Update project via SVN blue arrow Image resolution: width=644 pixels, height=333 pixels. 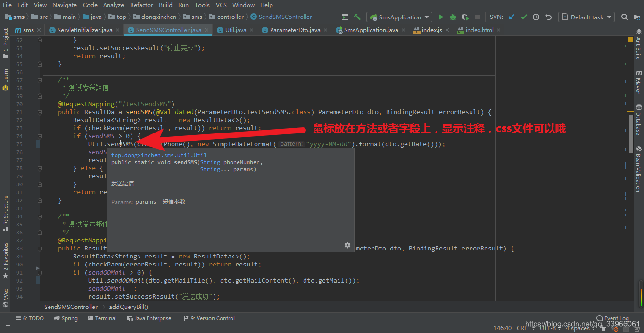click(x=512, y=17)
